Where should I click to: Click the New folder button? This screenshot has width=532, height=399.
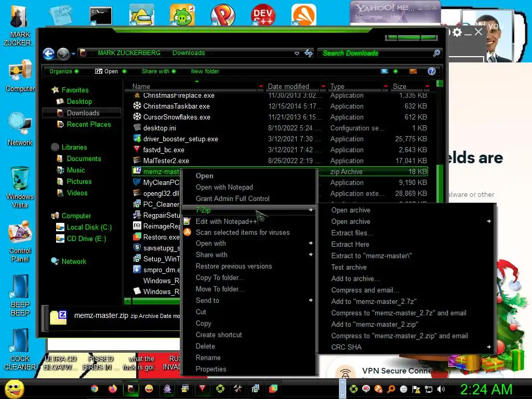(x=205, y=71)
